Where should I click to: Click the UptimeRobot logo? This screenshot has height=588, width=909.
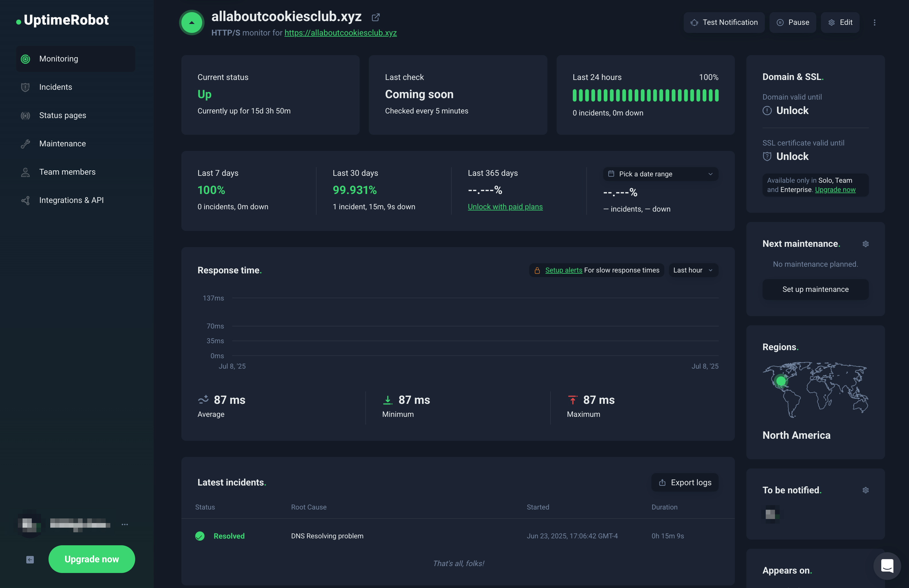[62, 20]
